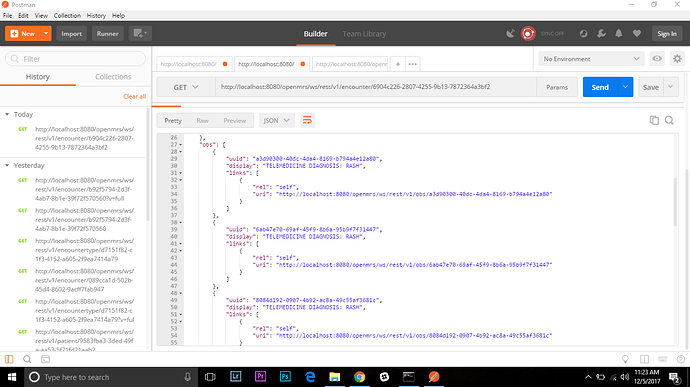Toggle line wrap icon in response
The image size is (690, 387).
pos(307,120)
